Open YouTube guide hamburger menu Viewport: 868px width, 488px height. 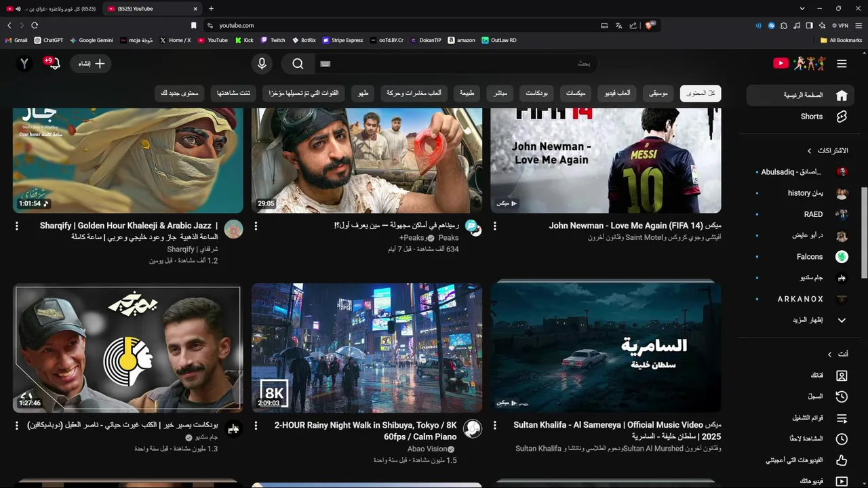[842, 64]
